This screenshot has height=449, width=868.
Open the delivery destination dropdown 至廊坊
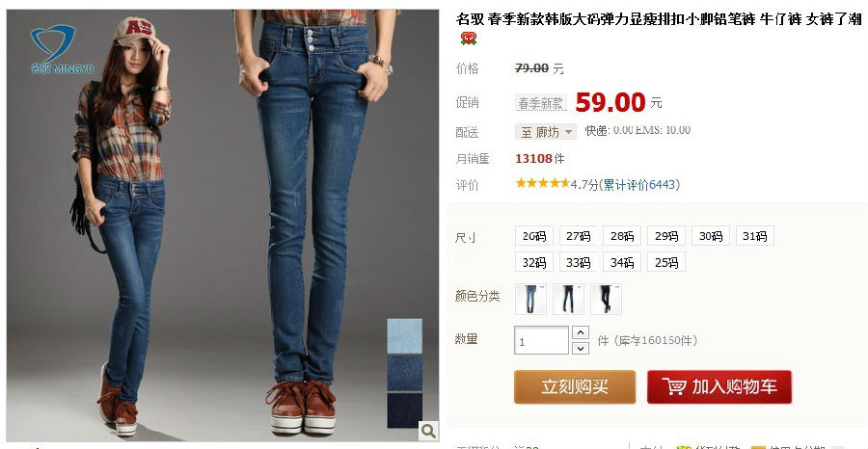pyautogui.click(x=546, y=132)
